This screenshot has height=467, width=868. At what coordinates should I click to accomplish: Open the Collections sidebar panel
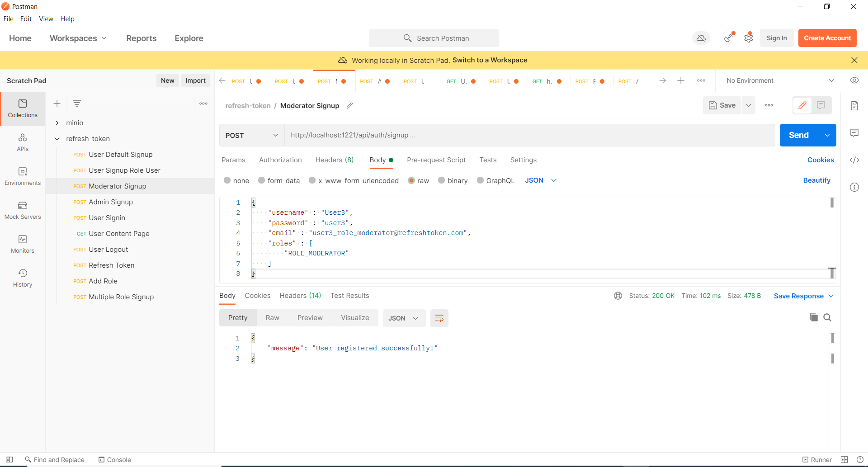tap(23, 108)
